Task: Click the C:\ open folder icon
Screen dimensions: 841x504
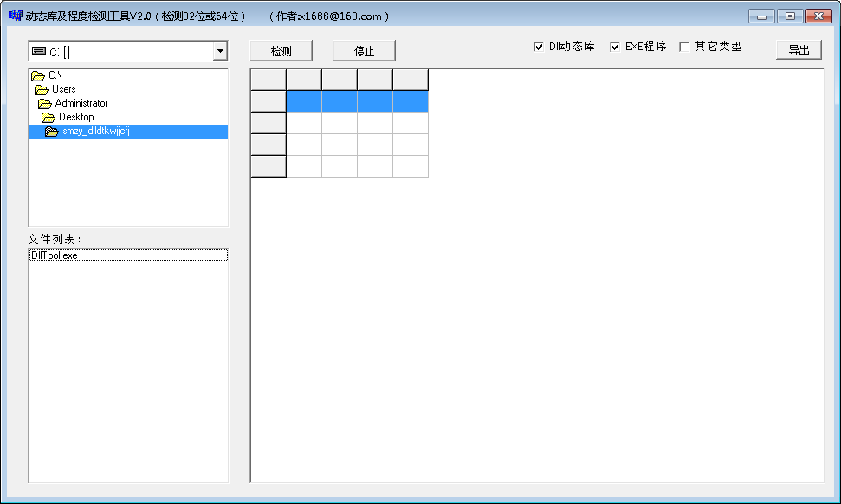Action: 38,75
